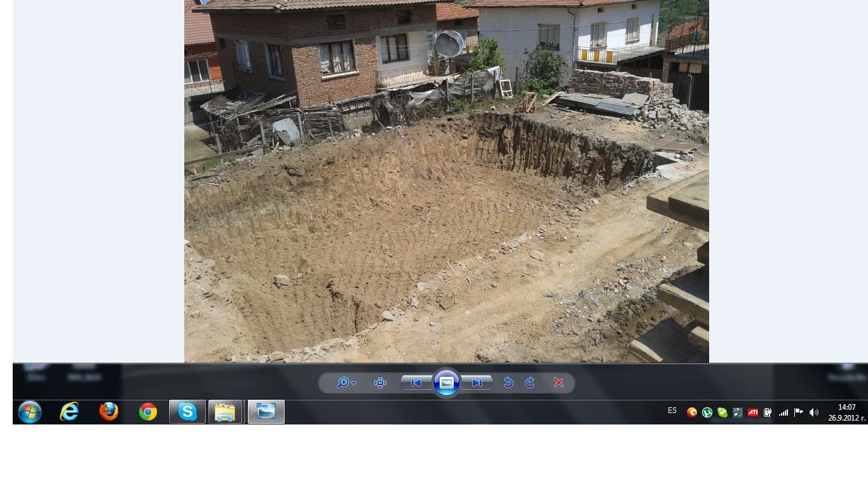
Task: Skip to the next photo
Action: (x=477, y=383)
